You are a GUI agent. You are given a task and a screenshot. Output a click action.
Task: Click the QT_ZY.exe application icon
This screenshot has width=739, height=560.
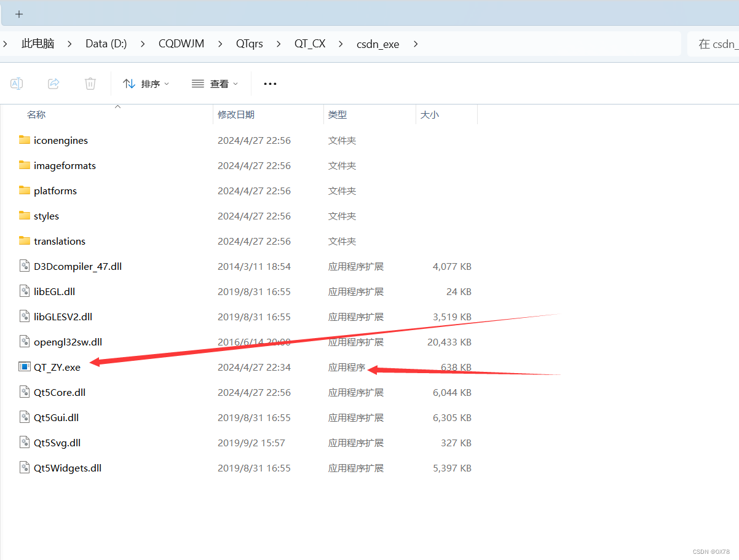click(x=25, y=367)
